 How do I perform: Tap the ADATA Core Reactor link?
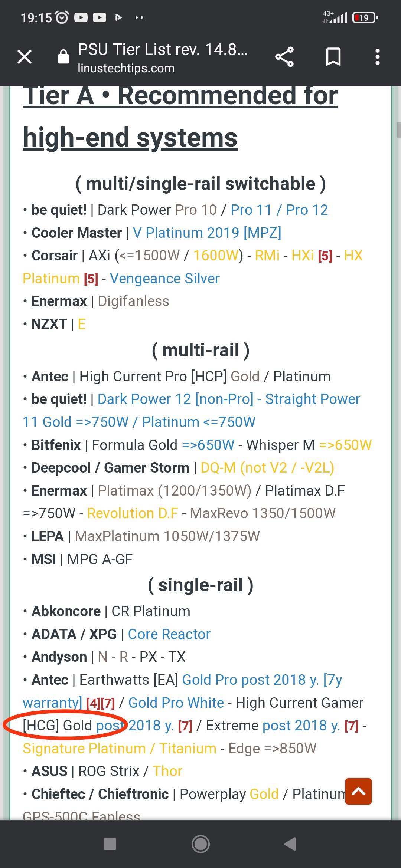pyautogui.click(x=169, y=634)
